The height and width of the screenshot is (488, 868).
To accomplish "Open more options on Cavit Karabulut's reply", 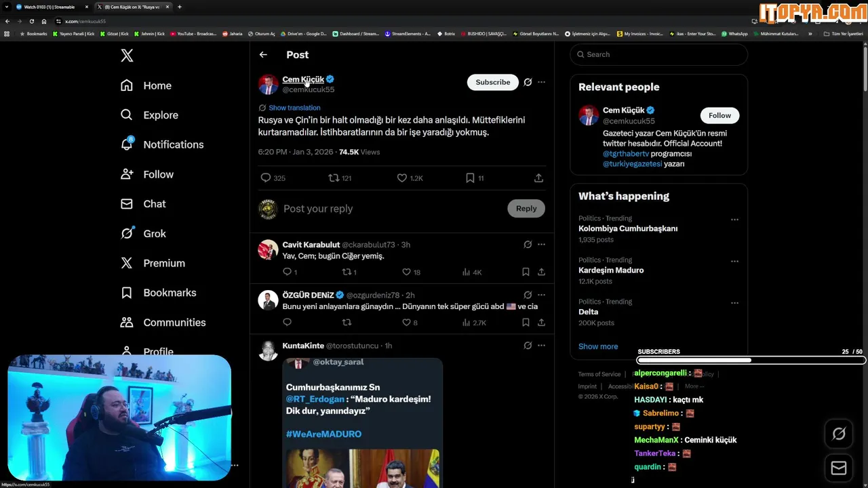I will click(x=541, y=244).
